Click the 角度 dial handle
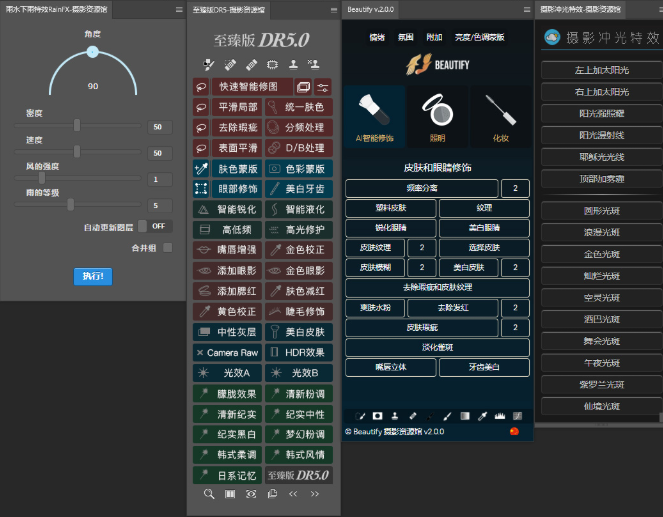The width and height of the screenshot is (663, 517). (x=93, y=52)
